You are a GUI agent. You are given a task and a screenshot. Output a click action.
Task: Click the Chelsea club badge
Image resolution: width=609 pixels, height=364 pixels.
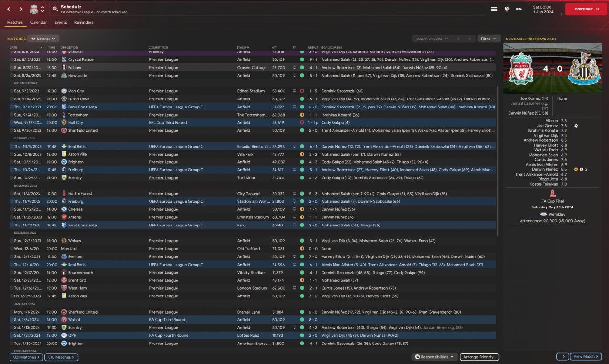tap(64, 209)
